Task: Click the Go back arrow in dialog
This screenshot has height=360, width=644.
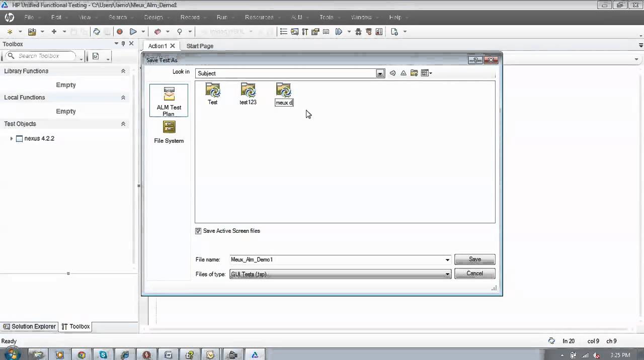Action: point(392,73)
